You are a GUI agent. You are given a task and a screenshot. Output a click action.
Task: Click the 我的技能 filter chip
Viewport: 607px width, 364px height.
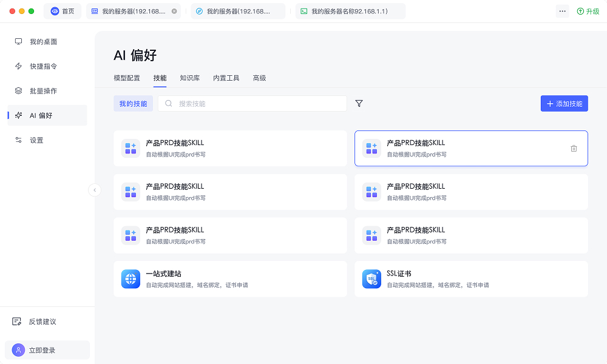(x=133, y=104)
